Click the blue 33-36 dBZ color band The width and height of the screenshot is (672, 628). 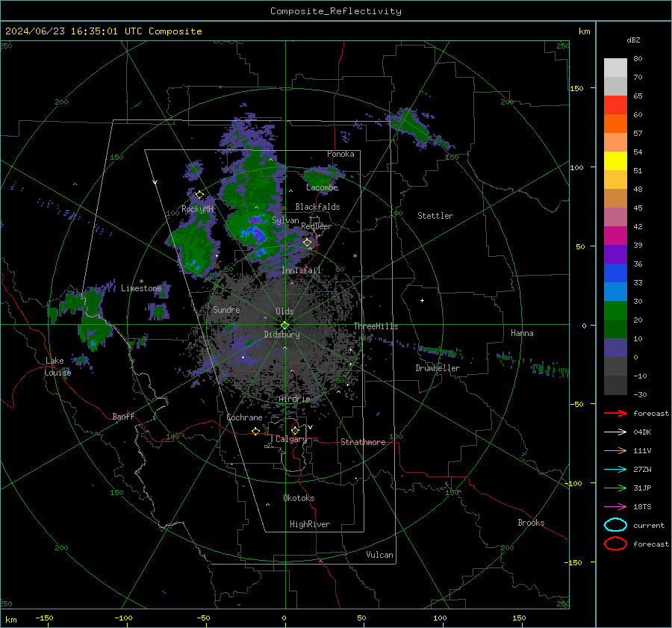tap(615, 273)
